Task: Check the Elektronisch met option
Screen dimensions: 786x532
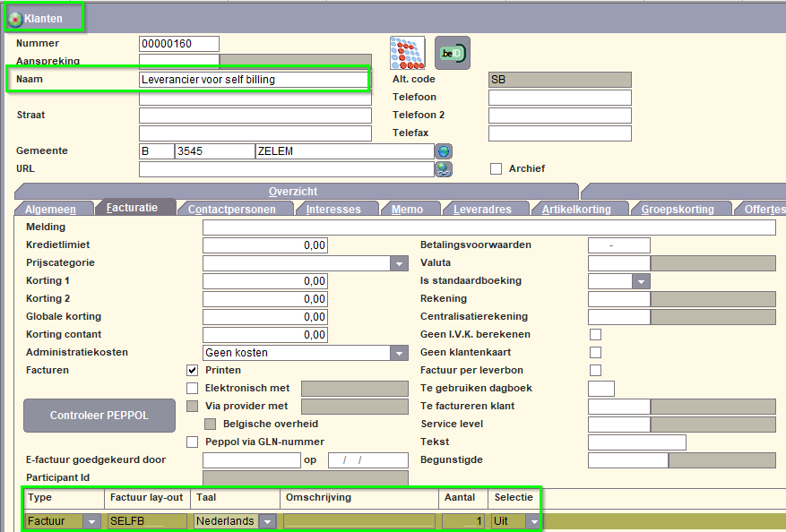Action: (x=192, y=388)
